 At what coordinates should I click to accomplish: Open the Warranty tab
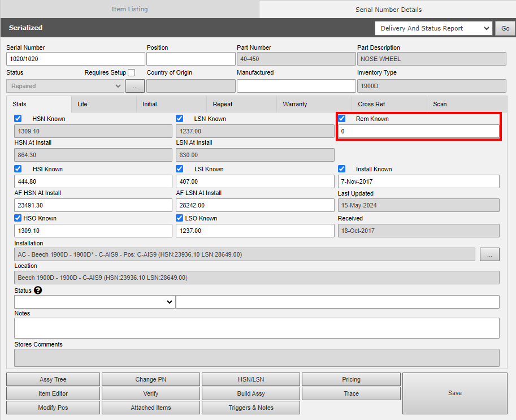(x=295, y=104)
